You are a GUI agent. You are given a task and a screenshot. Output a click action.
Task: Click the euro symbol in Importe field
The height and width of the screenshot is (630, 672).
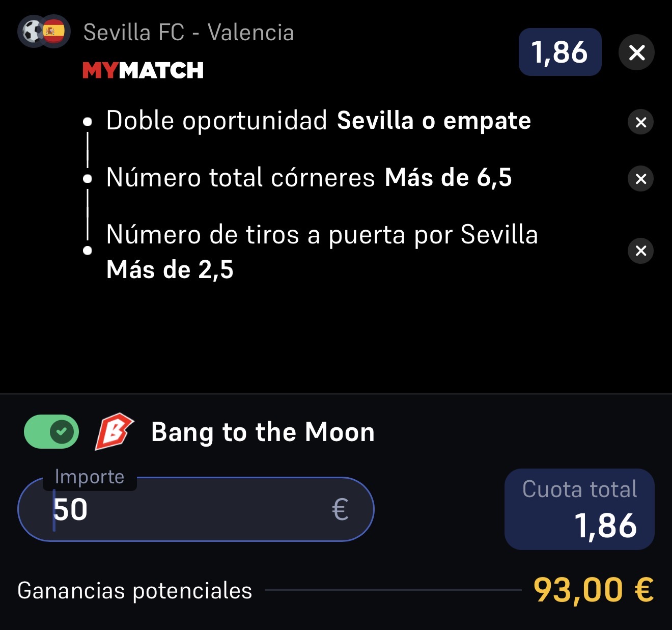coord(341,510)
